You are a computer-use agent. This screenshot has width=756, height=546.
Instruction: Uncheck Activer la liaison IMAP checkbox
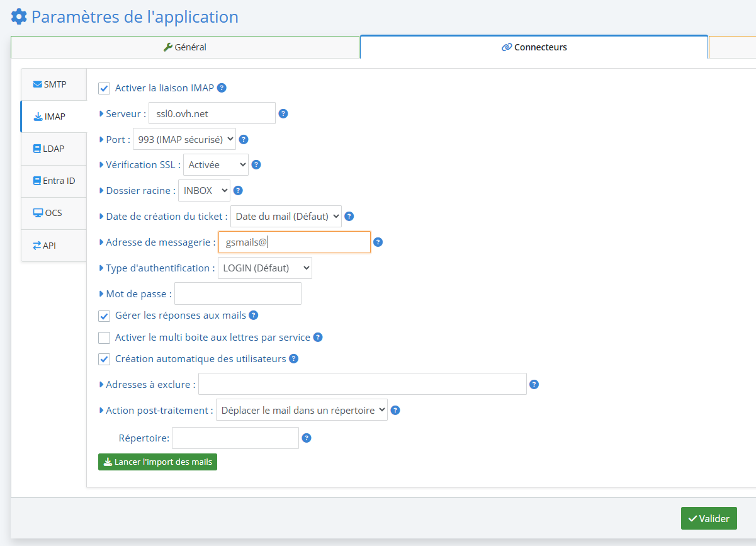tap(104, 88)
